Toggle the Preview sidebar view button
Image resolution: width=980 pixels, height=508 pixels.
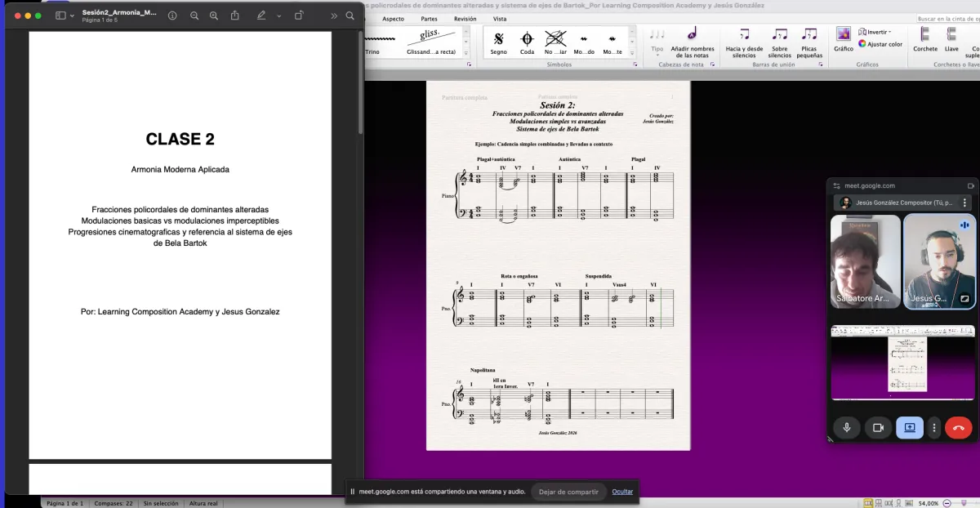click(x=60, y=16)
